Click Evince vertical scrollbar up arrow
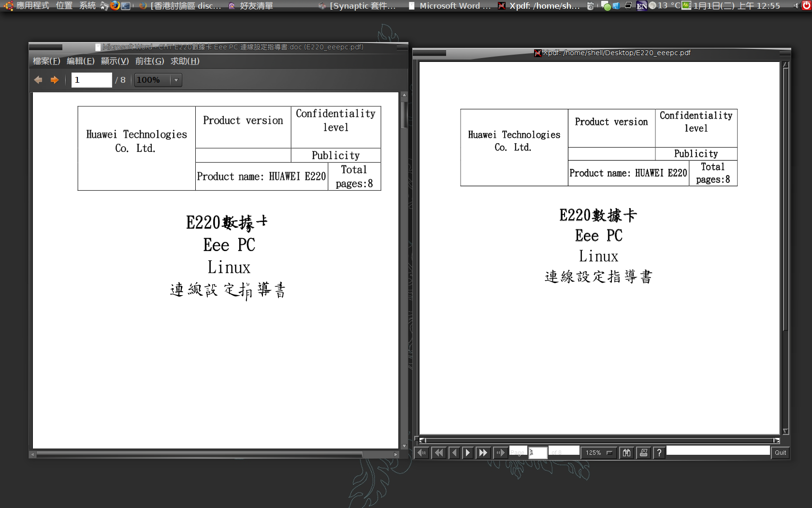 pos(404,95)
